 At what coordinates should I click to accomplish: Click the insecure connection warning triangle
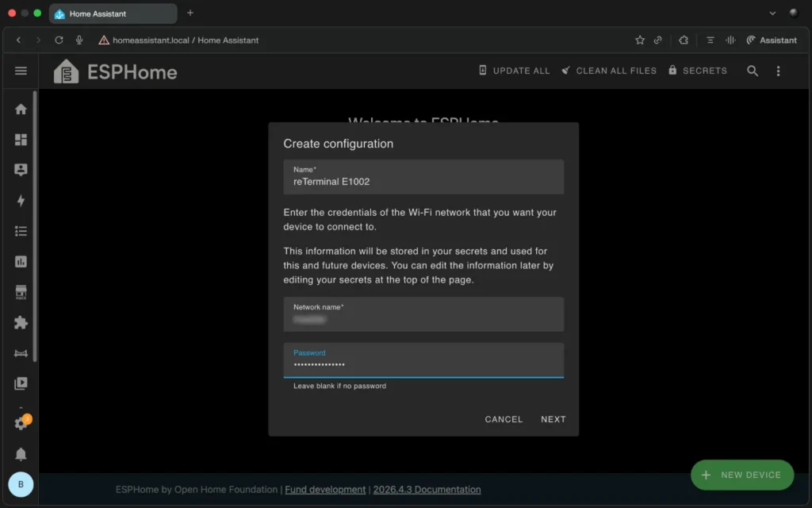click(104, 40)
